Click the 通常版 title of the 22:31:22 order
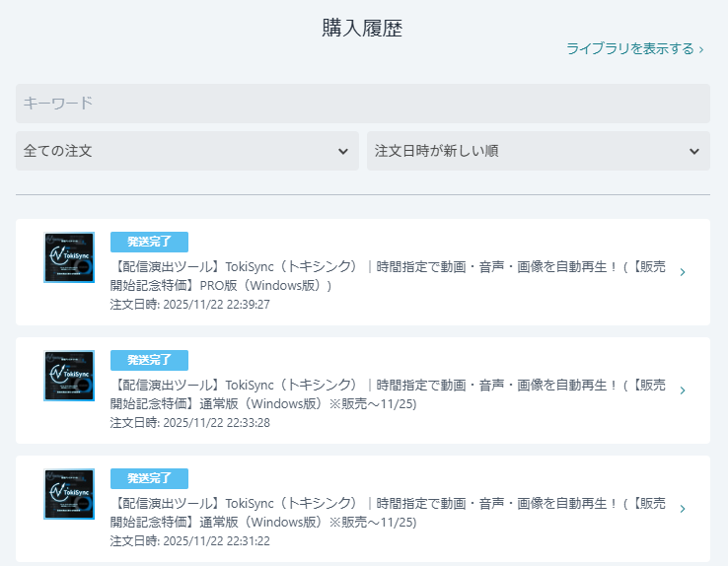 click(x=388, y=513)
